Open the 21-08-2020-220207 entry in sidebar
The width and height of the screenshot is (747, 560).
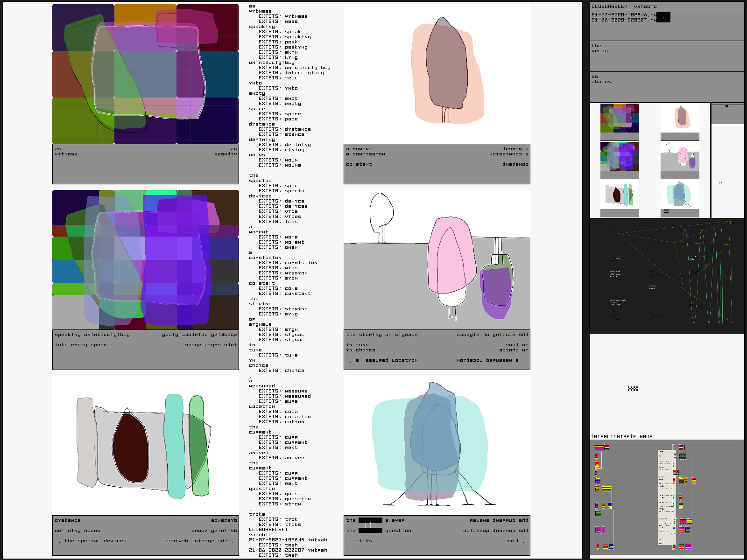tap(623, 20)
